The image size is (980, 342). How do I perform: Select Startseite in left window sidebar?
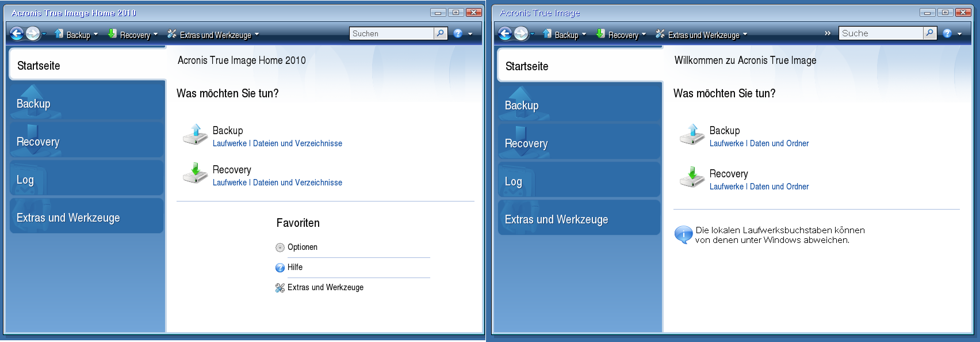click(x=87, y=65)
